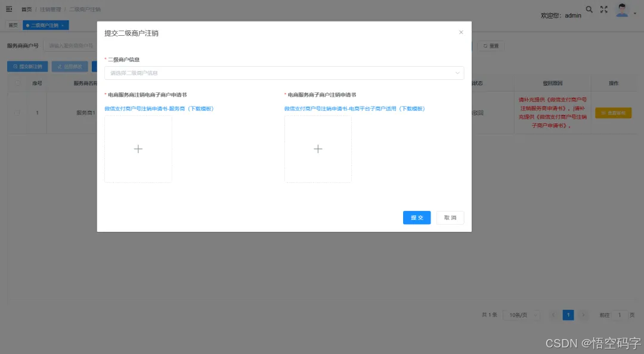
Task: Click 注销管理 in the breadcrumb
Action: click(x=50, y=9)
